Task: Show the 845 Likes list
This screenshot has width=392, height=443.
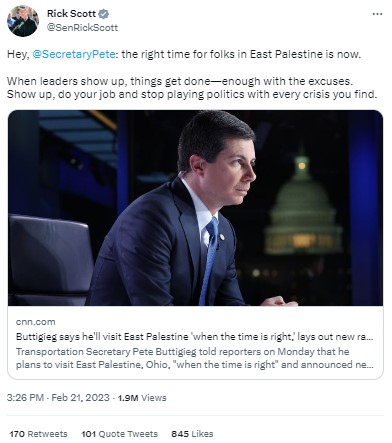Action: (x=192, y=434)
